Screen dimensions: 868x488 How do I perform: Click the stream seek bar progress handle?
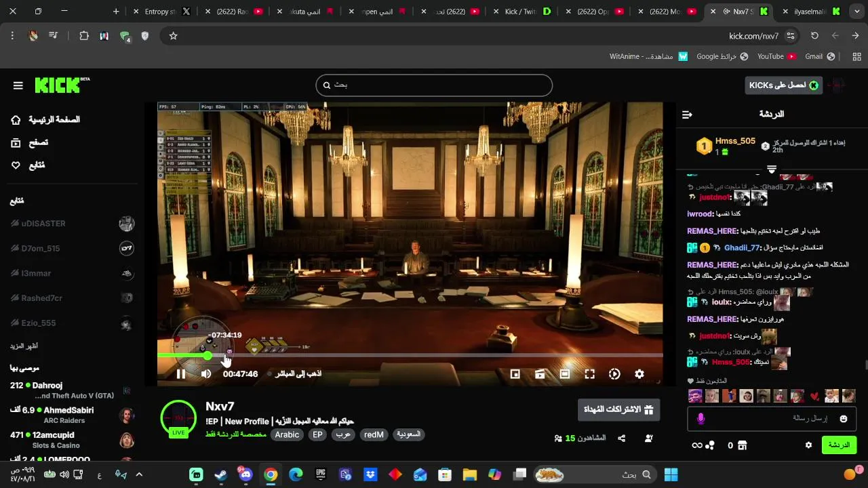pos(208,355)
